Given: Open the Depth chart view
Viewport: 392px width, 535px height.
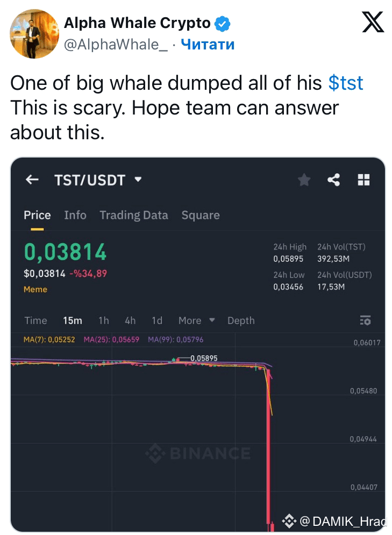Looking at the screenshot, I should coord(241,320).
